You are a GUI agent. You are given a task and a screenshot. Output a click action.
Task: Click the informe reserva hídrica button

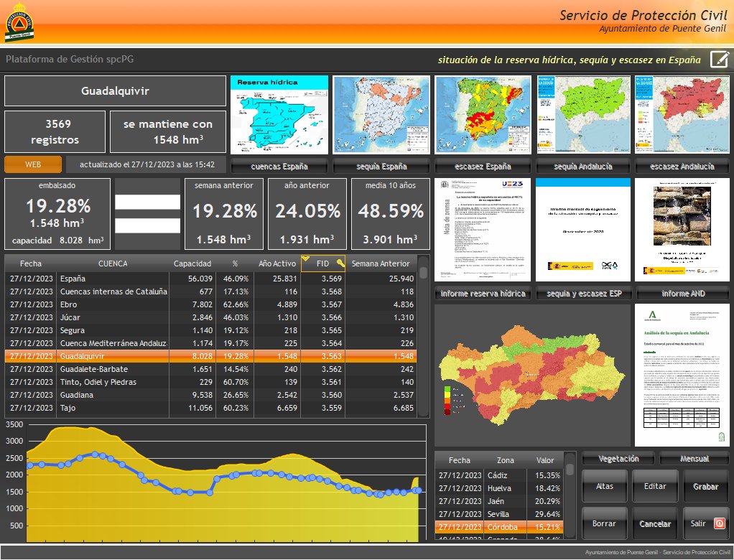click(x=483, y=294)
